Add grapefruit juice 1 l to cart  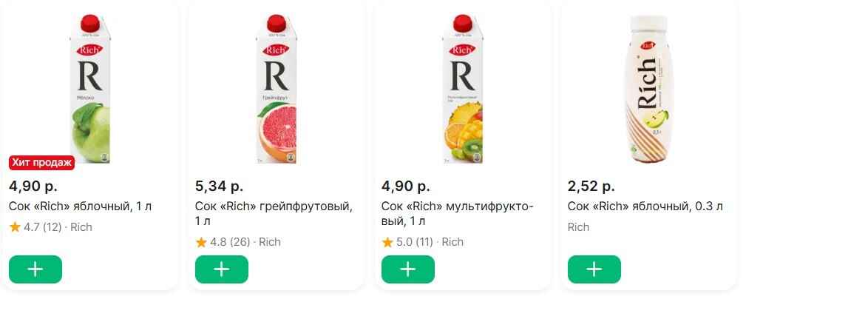(222, 269)
